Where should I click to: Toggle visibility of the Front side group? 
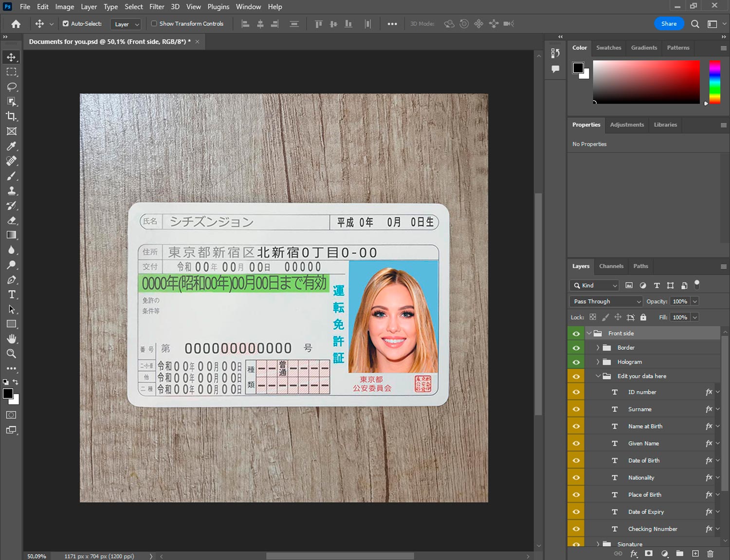coord(576,333)
